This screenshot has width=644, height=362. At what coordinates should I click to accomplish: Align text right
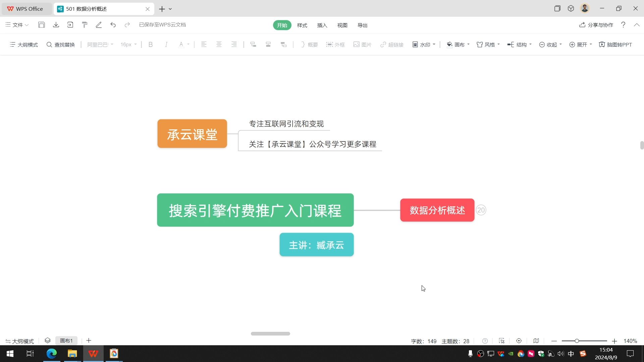[234, 45]
